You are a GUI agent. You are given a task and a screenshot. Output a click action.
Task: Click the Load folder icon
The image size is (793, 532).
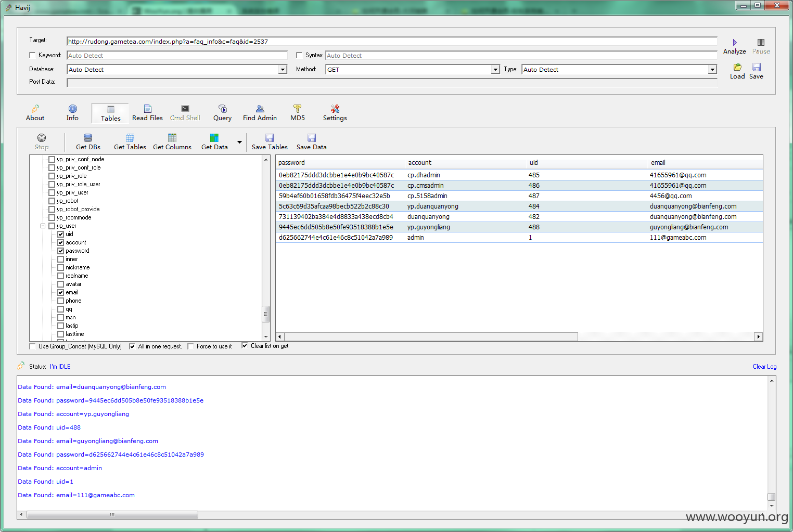point(737,67)
